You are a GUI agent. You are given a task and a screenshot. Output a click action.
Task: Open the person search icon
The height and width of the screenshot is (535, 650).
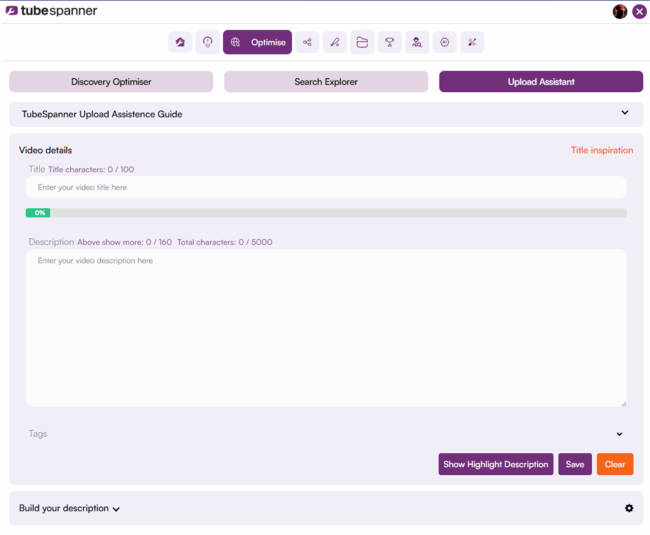417,42
